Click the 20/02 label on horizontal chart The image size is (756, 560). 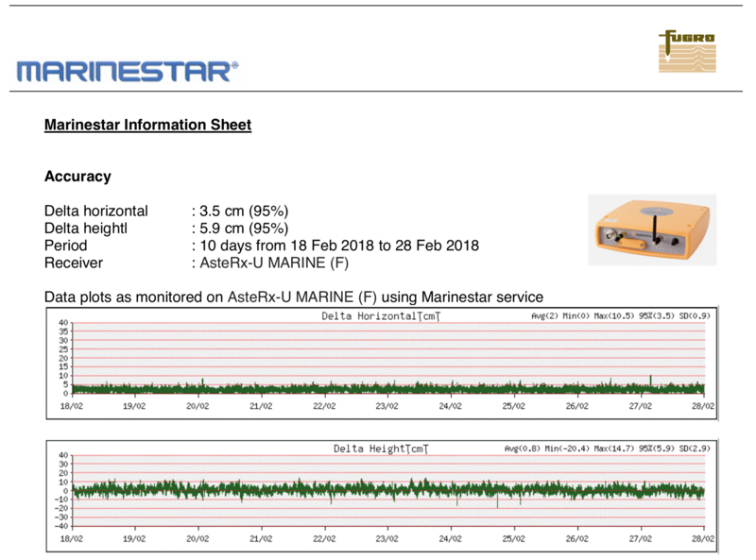(x=198, y=406)
